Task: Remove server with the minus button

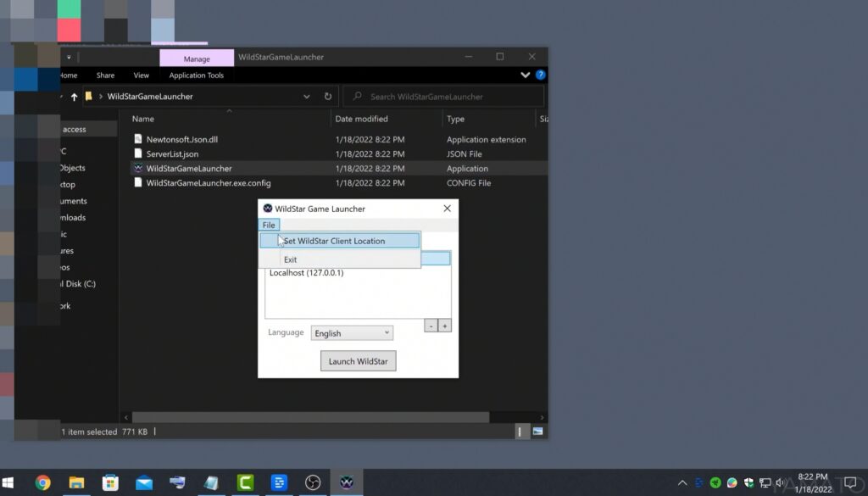Action: pyautogui.click(x=431, y=326)
